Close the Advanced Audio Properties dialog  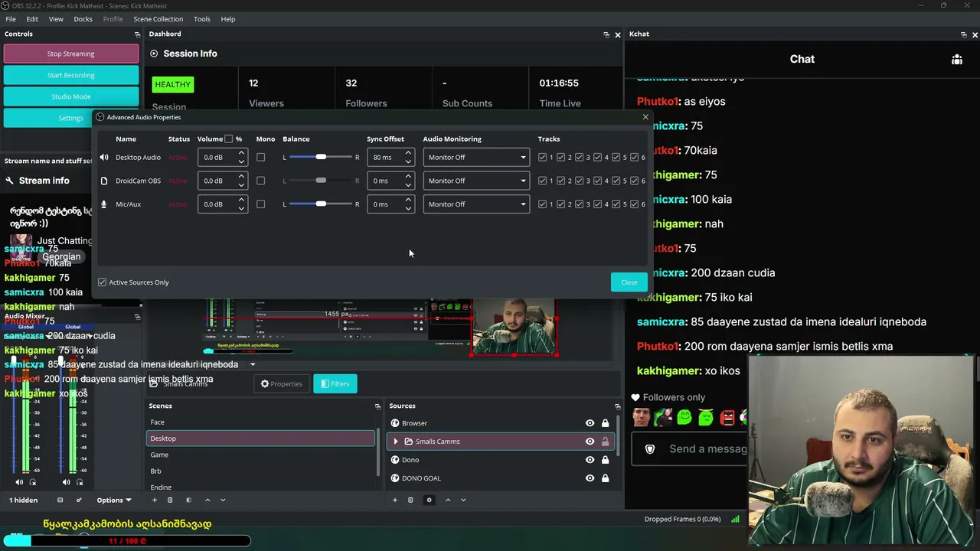629,282
